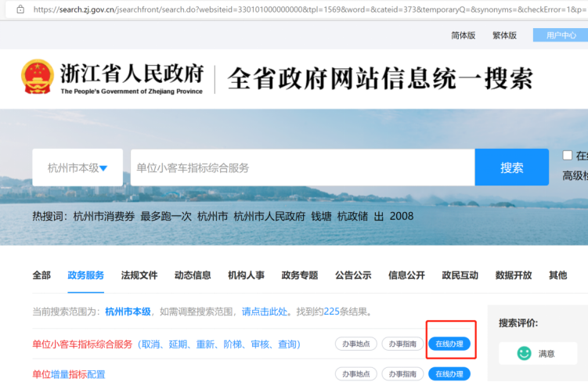Click the Zhejiang government national emblem logo
This screenshot has height=382, width=588.
38,76
